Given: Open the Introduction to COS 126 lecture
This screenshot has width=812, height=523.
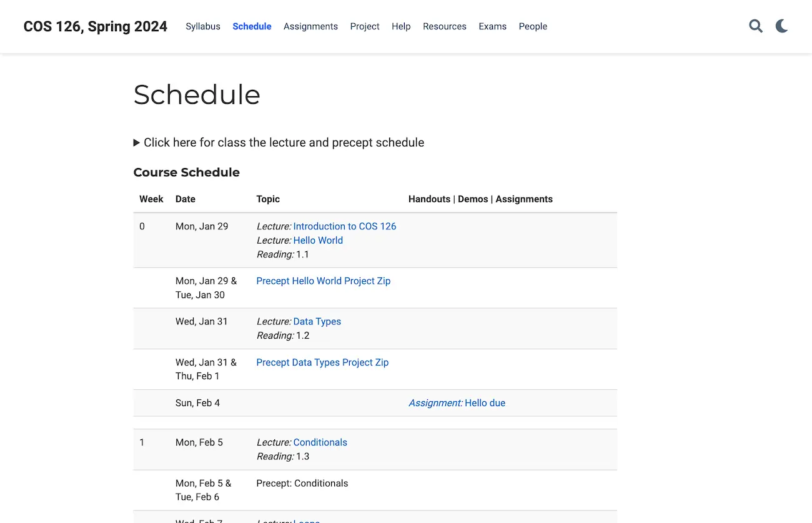Looking at the screenshot, I should click(x=345, y=226).
